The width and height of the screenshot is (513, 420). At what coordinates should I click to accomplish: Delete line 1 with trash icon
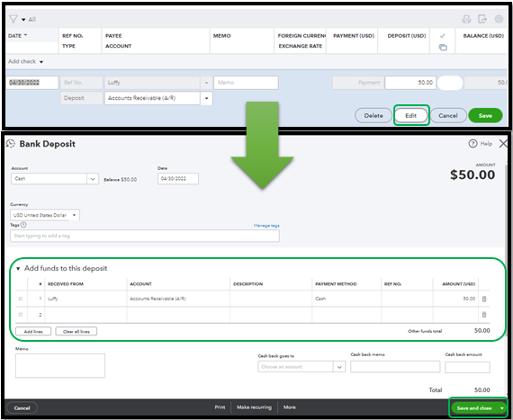tap(484, 299)
